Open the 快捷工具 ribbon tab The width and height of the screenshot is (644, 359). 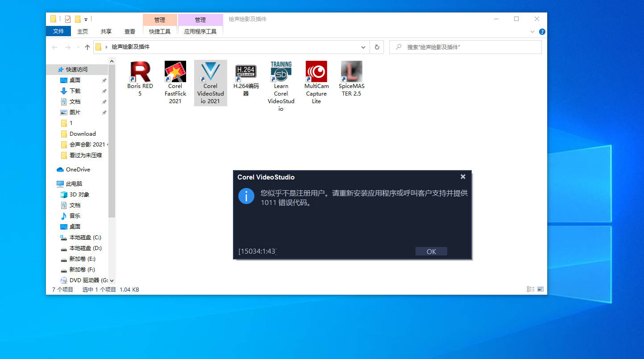click(x=160, y=31)
